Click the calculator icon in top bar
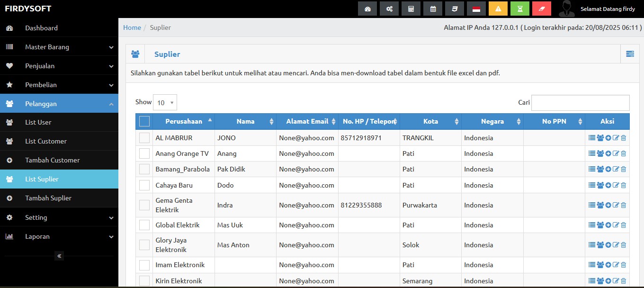Viewport: 644px width, 288px height. tap(411, 9)
